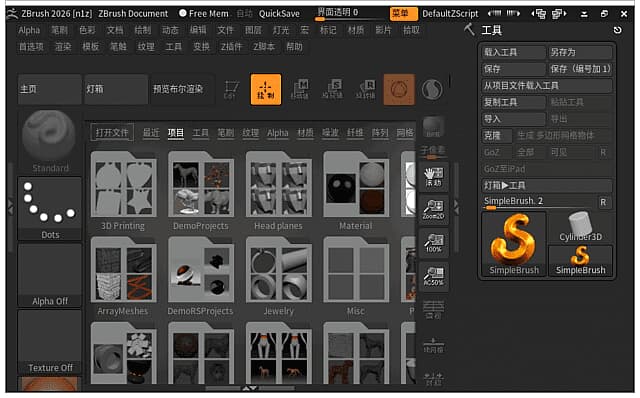This screenshot has height=398, width=640.
Task: Click the 主页 (Home) button
Action: [x=49, y=89]
